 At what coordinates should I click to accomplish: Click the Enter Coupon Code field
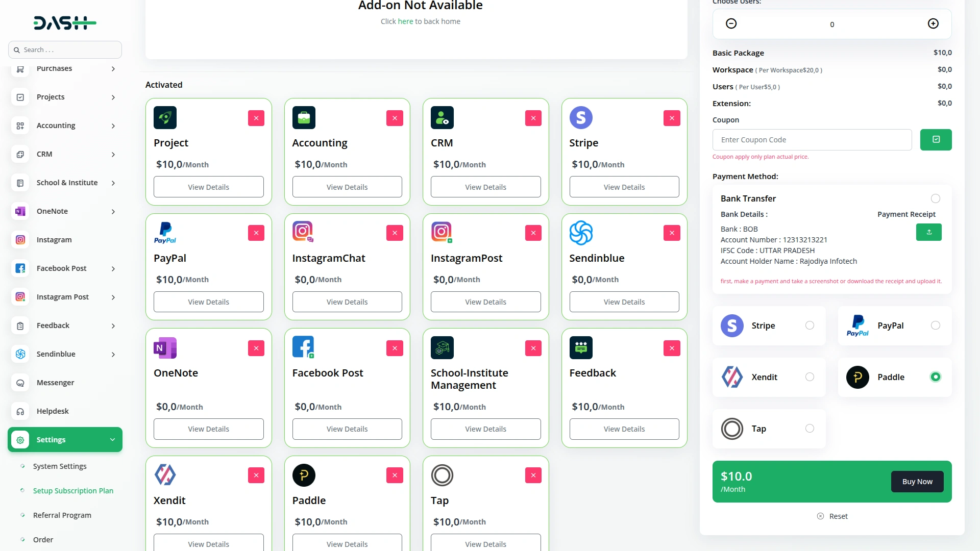[x=812, y=140]
